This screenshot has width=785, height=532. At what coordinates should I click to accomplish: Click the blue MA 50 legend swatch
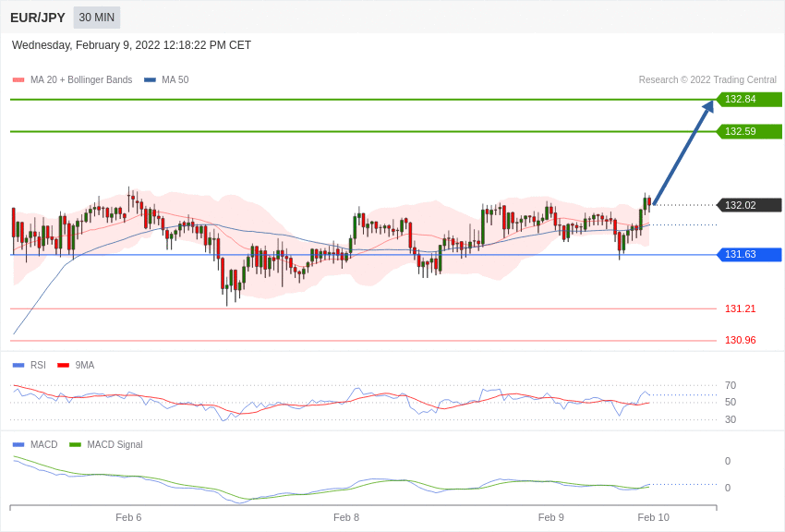(x=150, y=80)
